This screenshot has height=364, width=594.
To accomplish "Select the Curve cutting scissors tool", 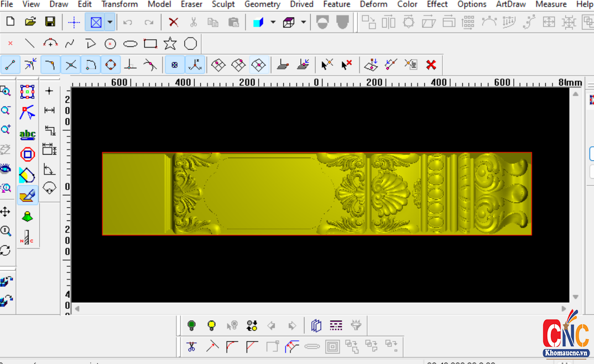I will (x=191, y=346).
